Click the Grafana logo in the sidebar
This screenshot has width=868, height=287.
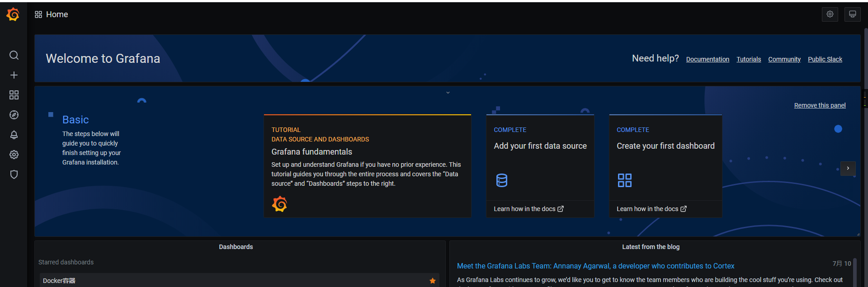pos(13,14)
